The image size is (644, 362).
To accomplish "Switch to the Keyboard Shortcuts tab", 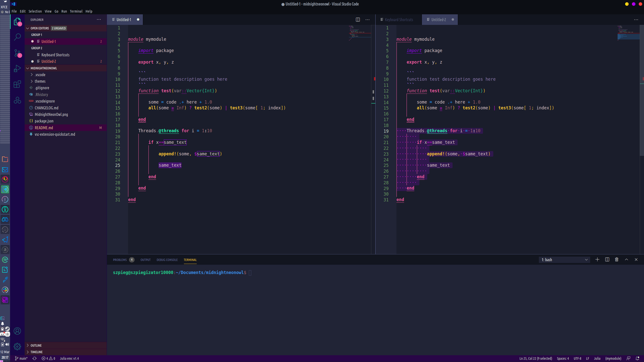I will pyautogui.click(x=398, y=20).
